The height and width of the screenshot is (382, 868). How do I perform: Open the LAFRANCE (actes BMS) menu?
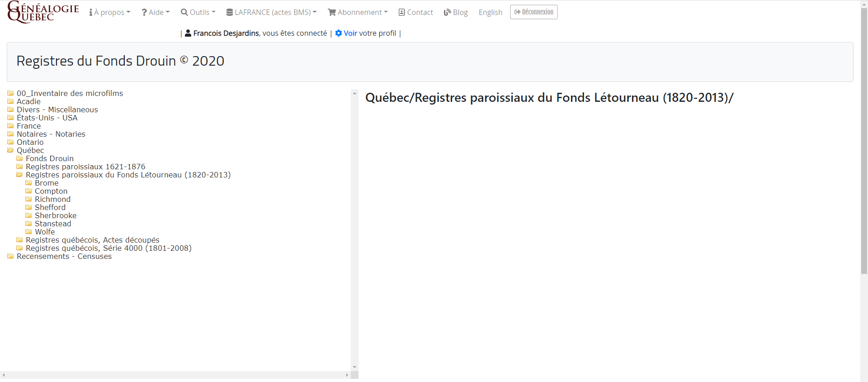(x=271, y=12)
